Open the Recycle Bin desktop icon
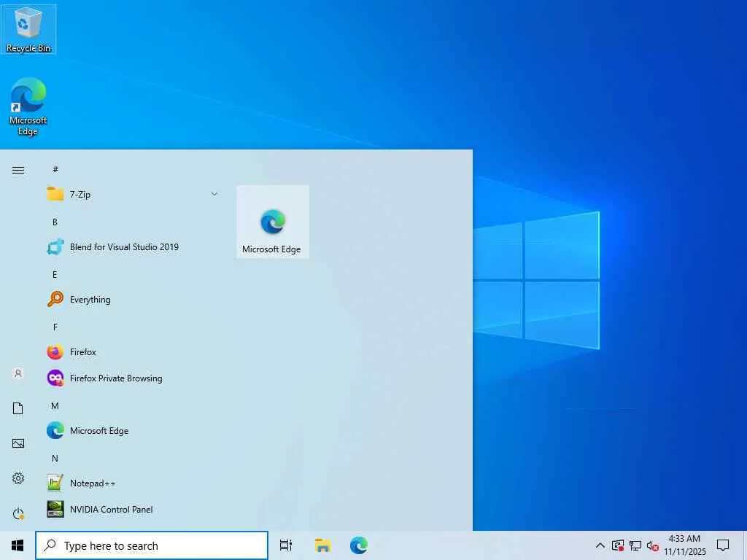This screenshot has height=560, width=747. tap(28, 29)
